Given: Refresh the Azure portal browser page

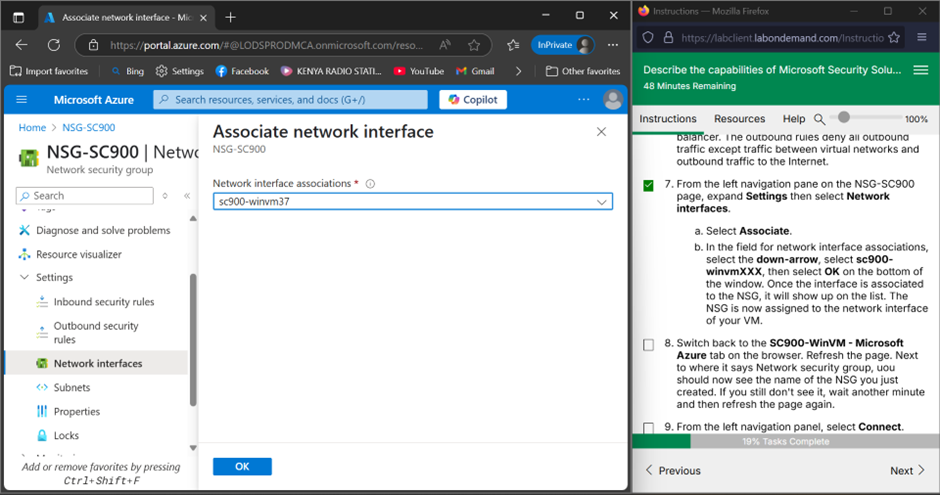Looking at the screenshot, I should 54,45.
